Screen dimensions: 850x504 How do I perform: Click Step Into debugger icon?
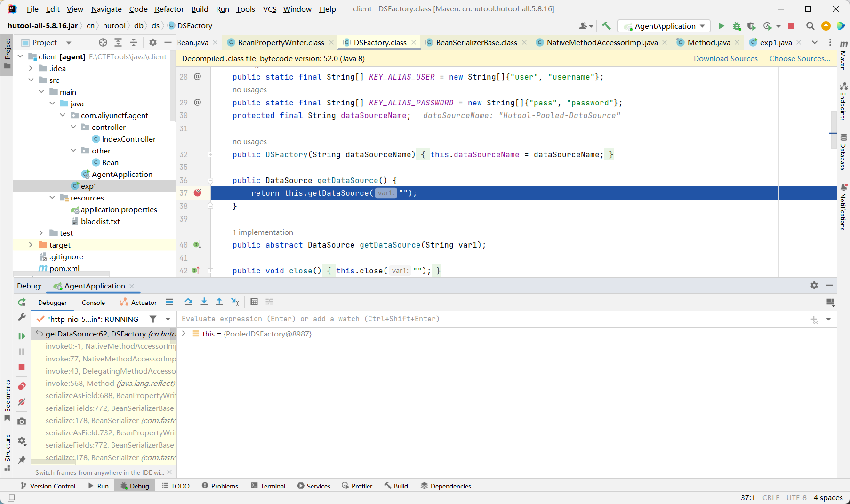click(204, 302)
